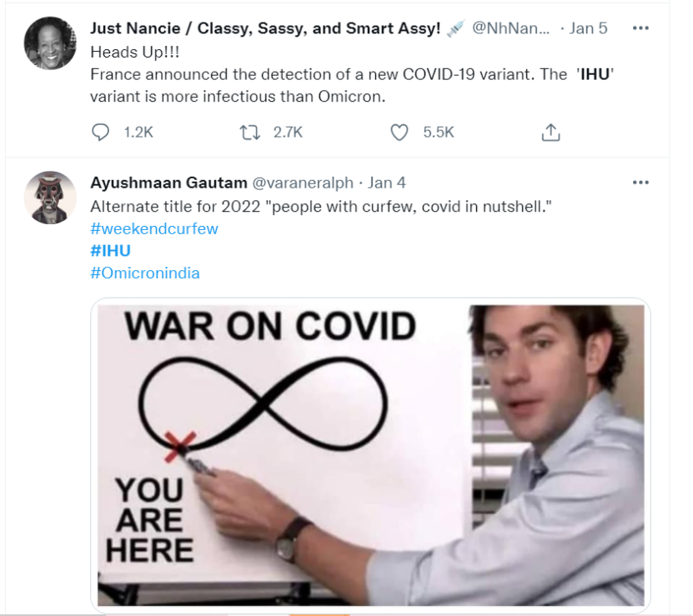Open Just Nancie's profile picture
Screen dimensions: 693x616
pos(50,43)
